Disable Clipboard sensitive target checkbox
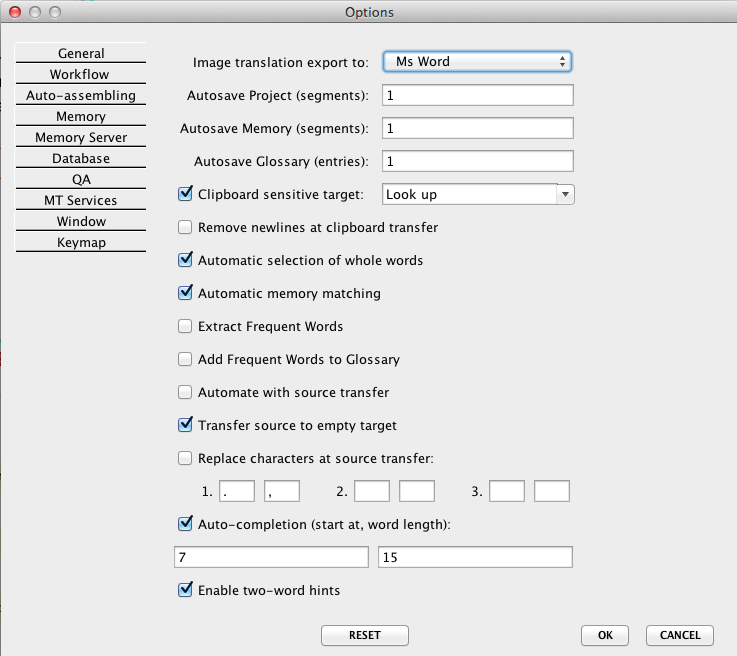The height and width of the screenshot is (656, 737). coord(185,195)
